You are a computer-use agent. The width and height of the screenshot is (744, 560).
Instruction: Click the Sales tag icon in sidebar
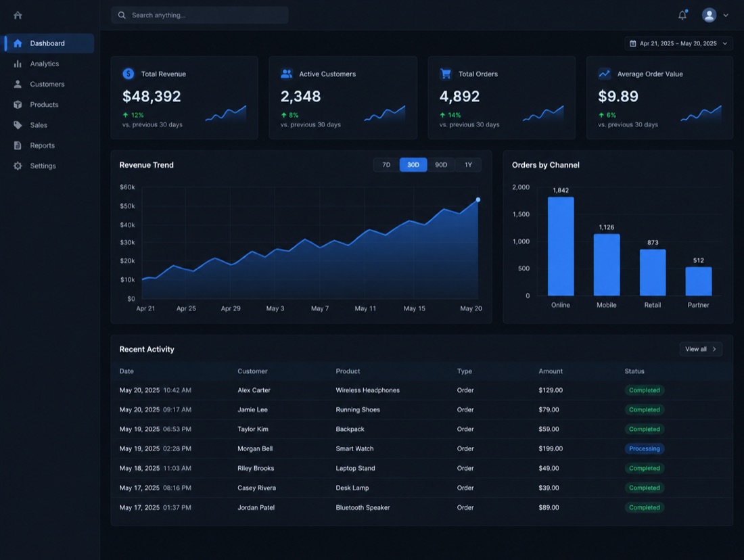pos(18,125)
